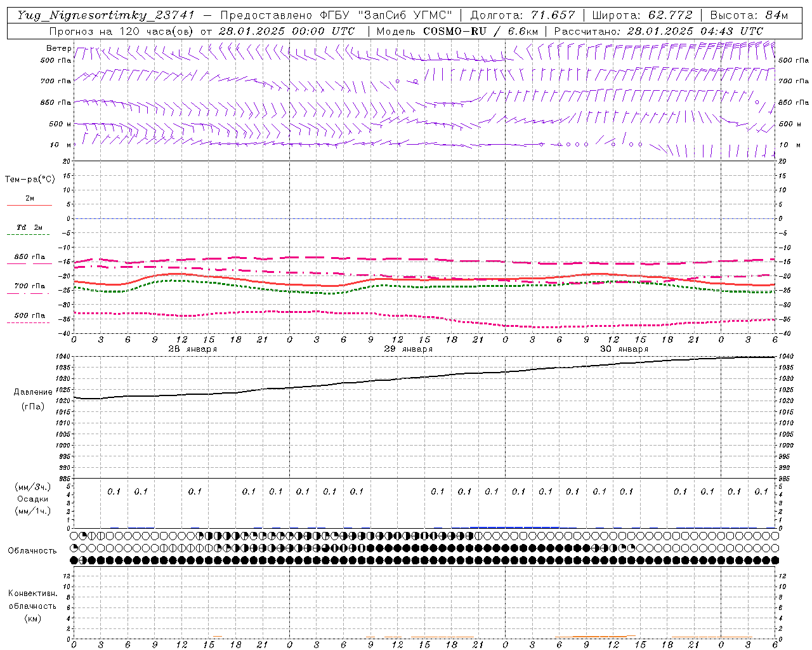Viewport: 812px width, 650px height.
Task: Click the 2м temperature legend label
Action: click(30, 199)
